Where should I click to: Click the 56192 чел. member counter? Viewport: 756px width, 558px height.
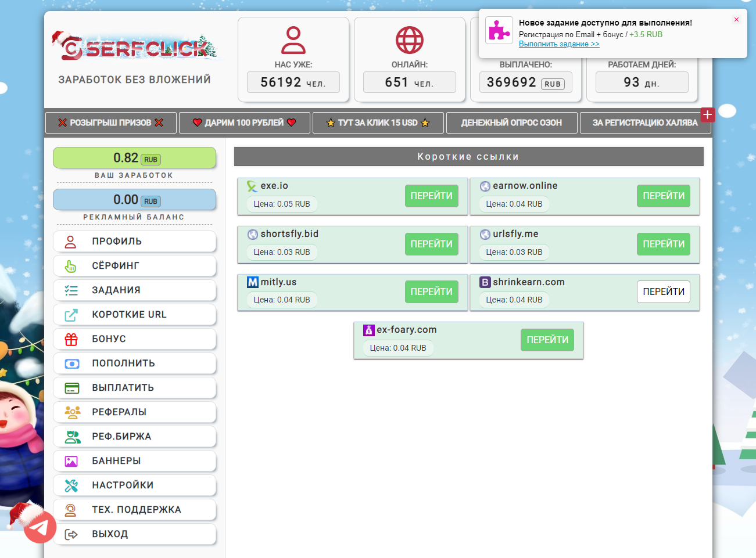click(x=293, y=82)
